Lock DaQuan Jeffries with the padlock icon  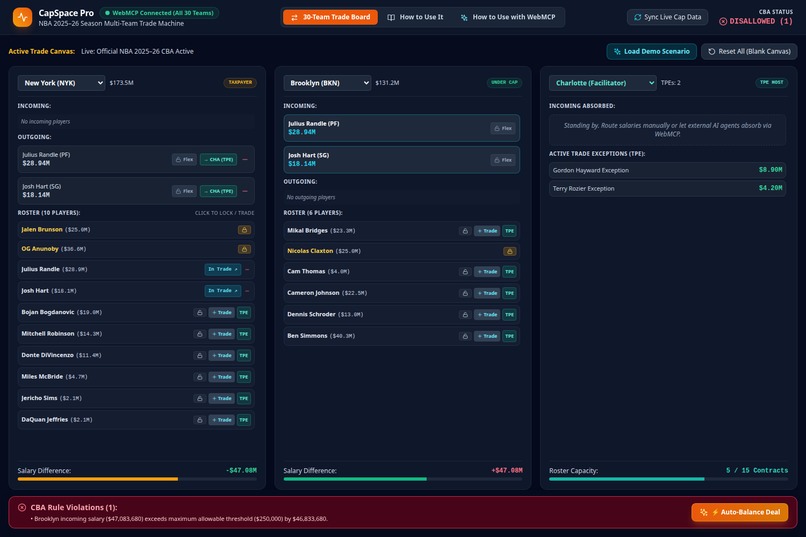tap(200, 420)
